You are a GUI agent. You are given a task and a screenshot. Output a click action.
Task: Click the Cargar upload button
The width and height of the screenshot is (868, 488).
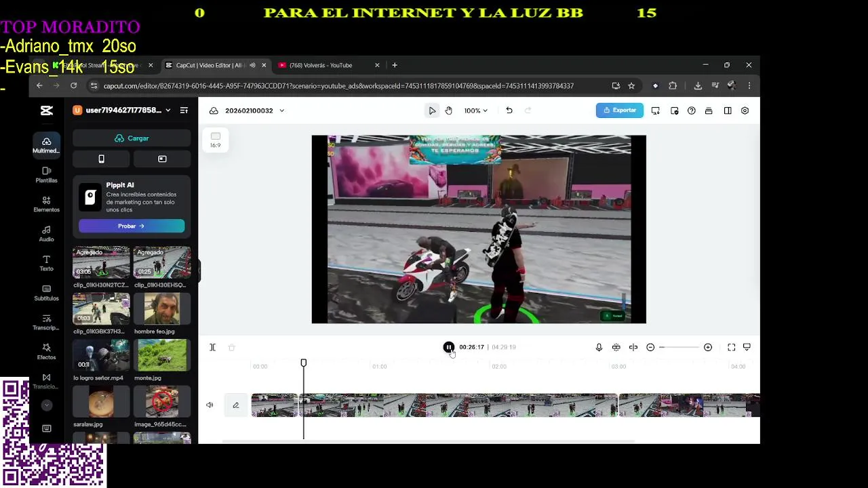coord(132,138)
